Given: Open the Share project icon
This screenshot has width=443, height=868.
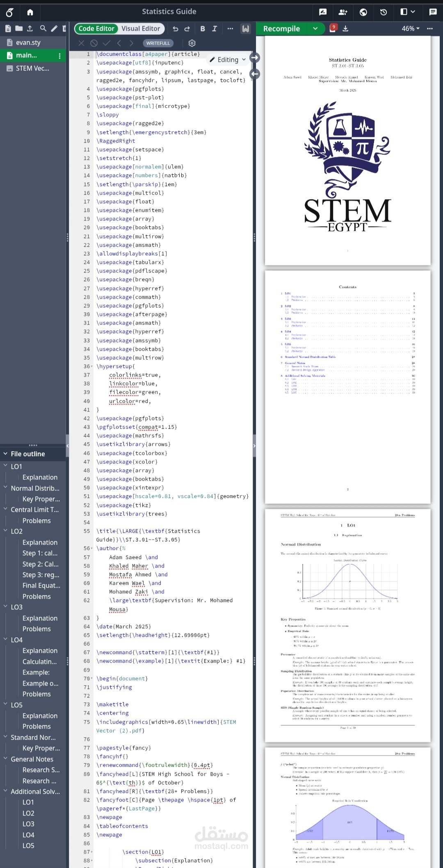Looking at the screenshot, I should [x=343, y=12].
